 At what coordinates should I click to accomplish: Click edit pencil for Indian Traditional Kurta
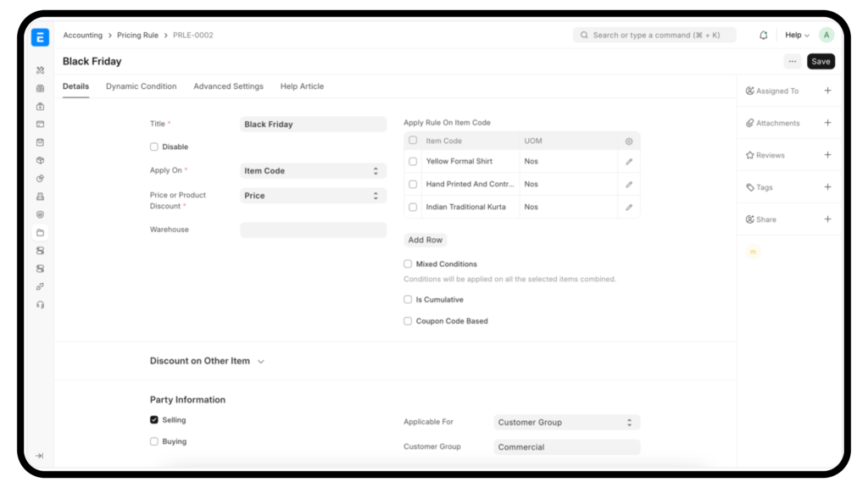coord(629,207)
